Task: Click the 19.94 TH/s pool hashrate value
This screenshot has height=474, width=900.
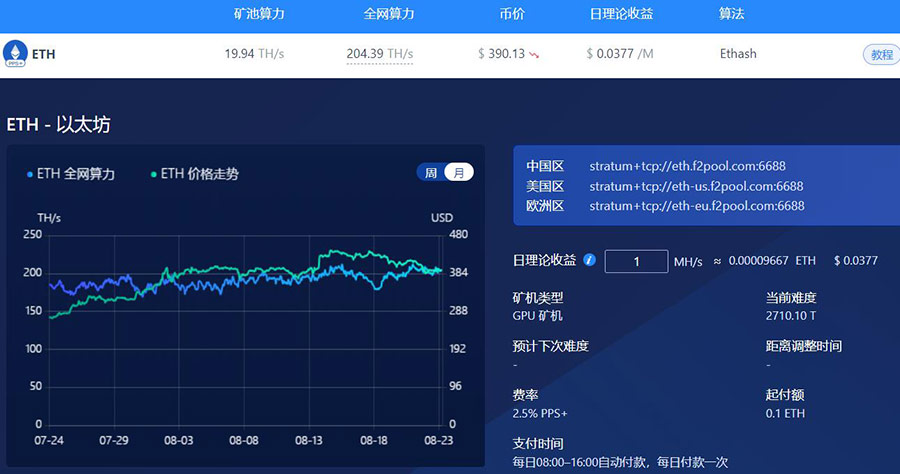Action: pos(254,54)
